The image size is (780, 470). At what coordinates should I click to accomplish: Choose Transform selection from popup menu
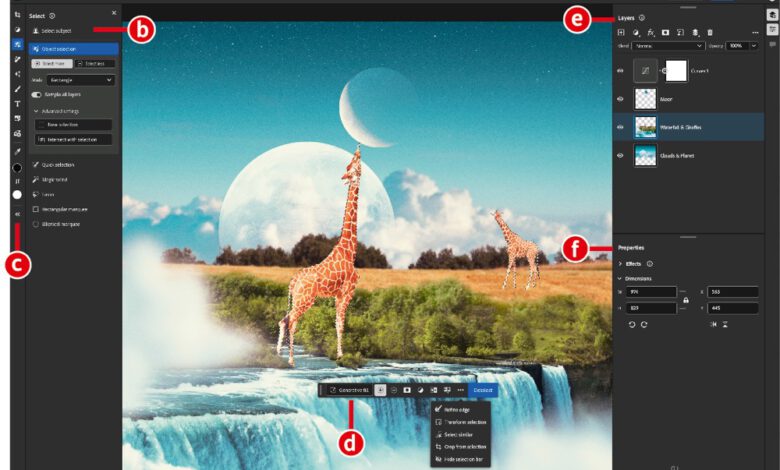[461, 422]
